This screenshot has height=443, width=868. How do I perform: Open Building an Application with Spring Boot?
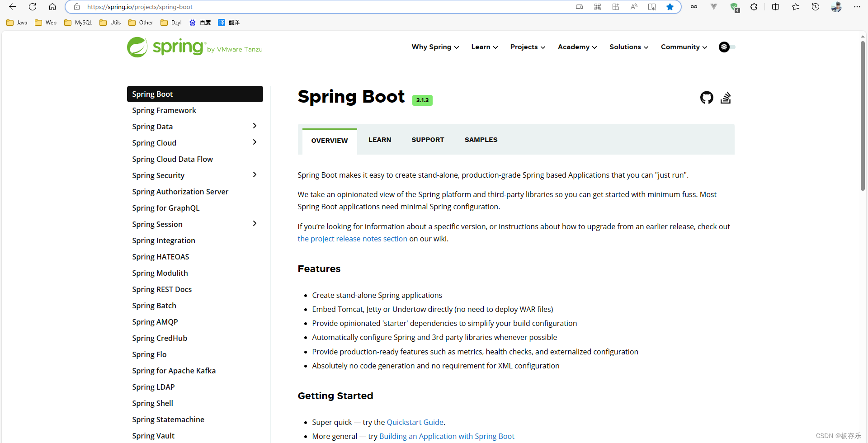(x=447, y=436)
